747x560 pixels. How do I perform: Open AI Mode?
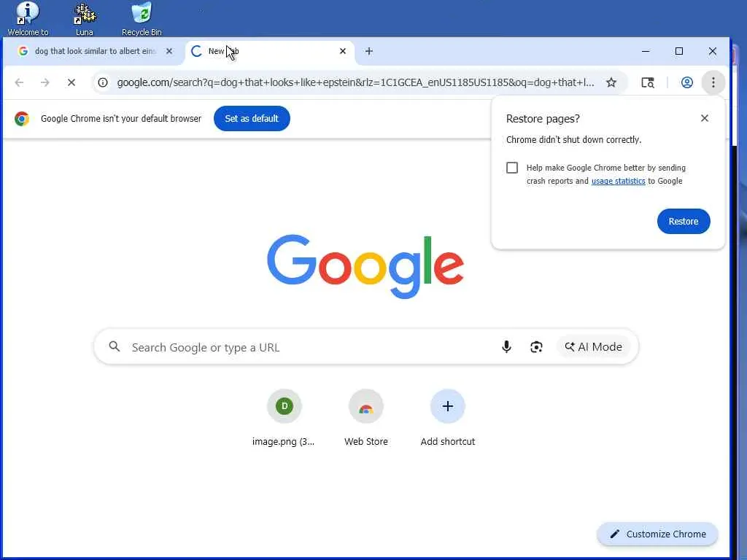coord(593,346)
